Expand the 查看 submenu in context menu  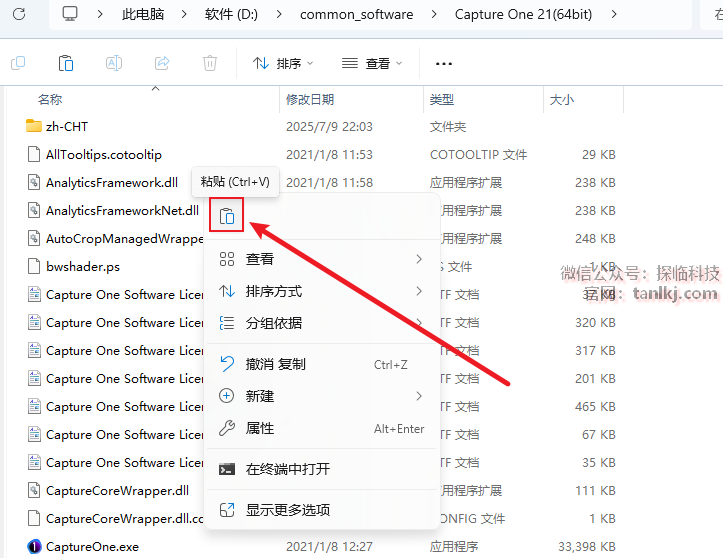point(321,259)
